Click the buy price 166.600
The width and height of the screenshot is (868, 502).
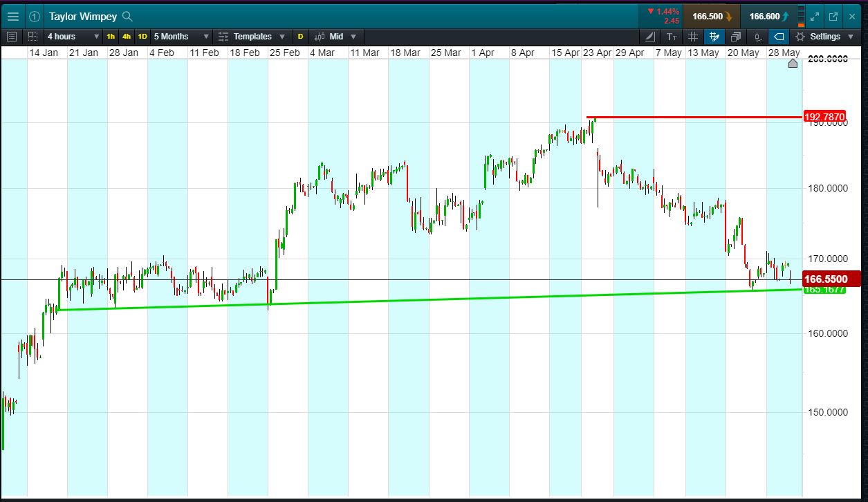[768, 17]
